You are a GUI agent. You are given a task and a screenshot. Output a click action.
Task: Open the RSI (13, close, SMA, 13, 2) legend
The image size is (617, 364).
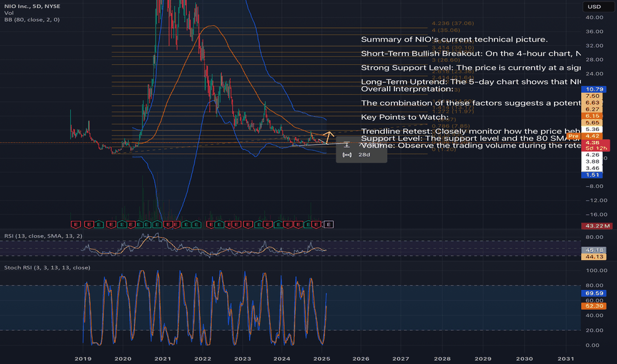[43, 236]
